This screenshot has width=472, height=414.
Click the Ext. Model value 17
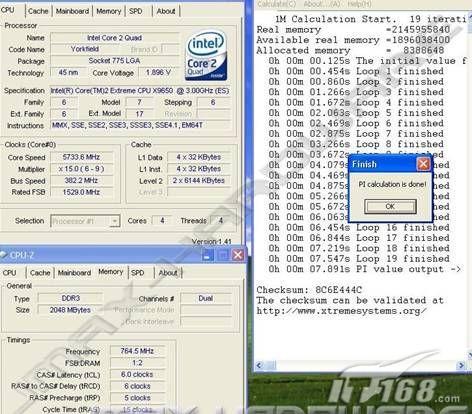click(139, 114)
